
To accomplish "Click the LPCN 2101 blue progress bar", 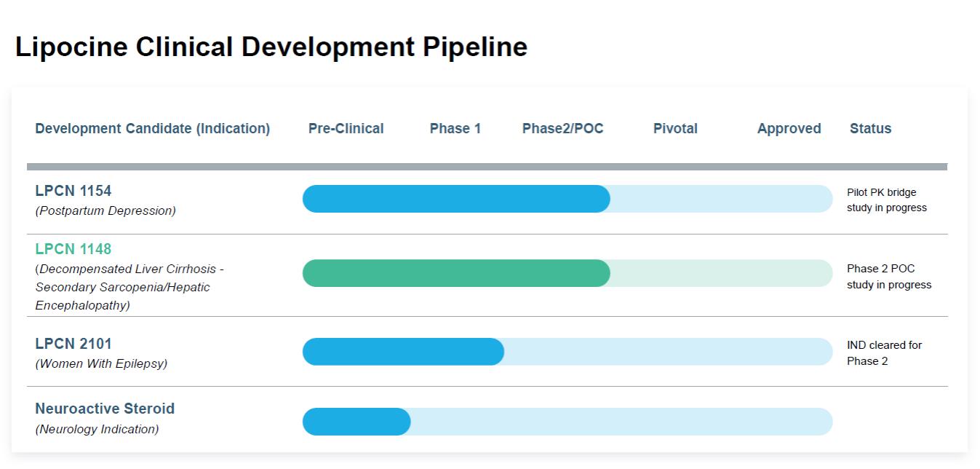I will (x=403, y=352).
